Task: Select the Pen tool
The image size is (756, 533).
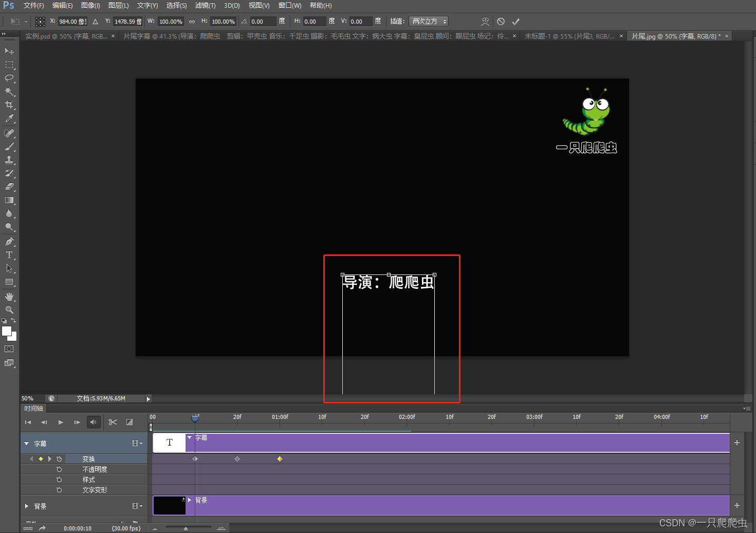Action: pos(9,242)
